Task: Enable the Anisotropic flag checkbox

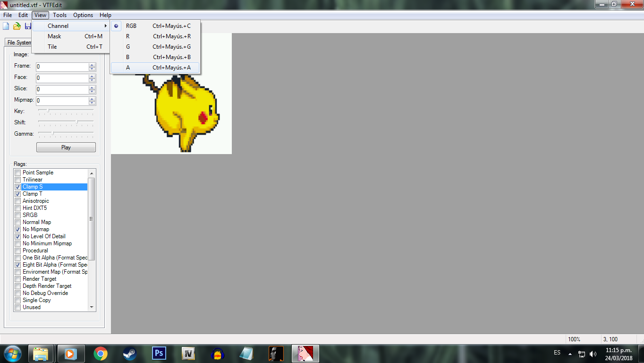Action: point(18,201)
